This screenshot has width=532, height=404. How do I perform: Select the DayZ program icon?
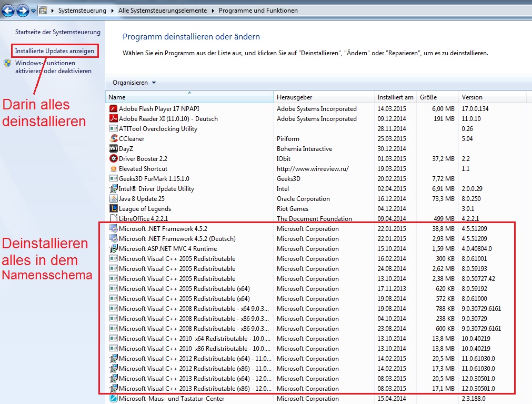113,148
